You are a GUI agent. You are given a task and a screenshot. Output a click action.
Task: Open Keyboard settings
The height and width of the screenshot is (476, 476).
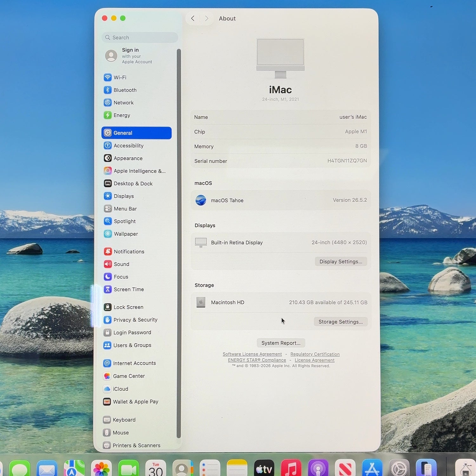click(136, 420)
